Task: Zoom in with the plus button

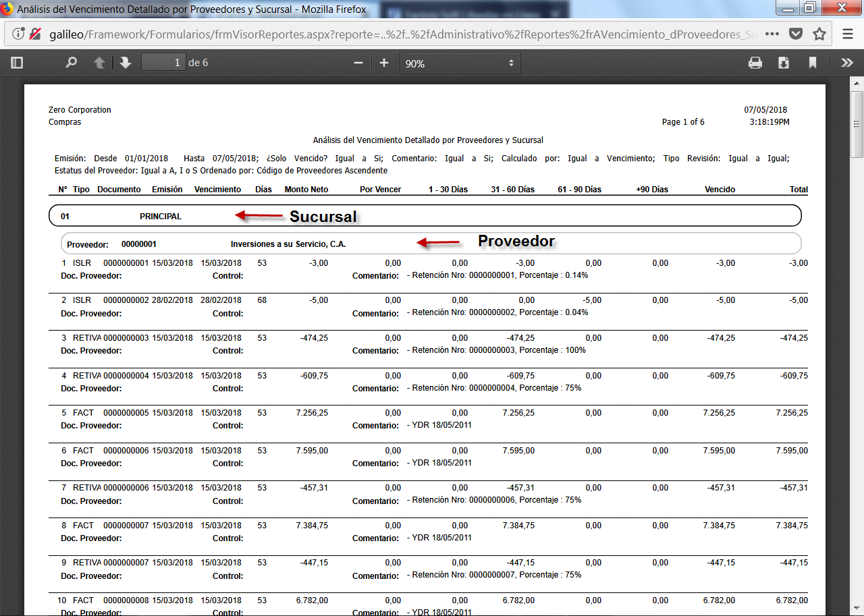Action: click(384, 63)
